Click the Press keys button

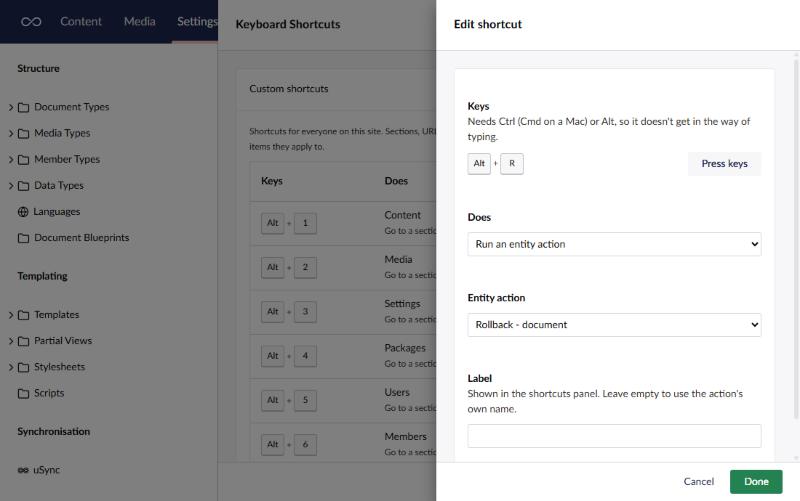pos(724,164)
